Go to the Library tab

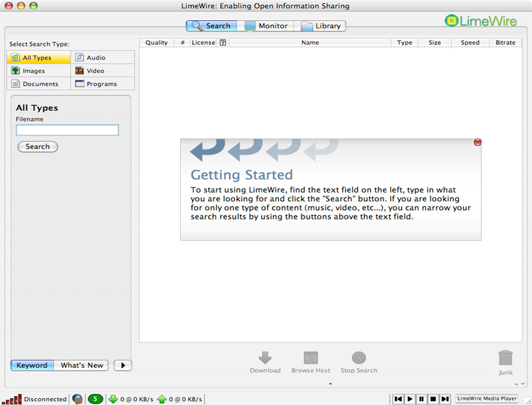[x=320, y=26]
